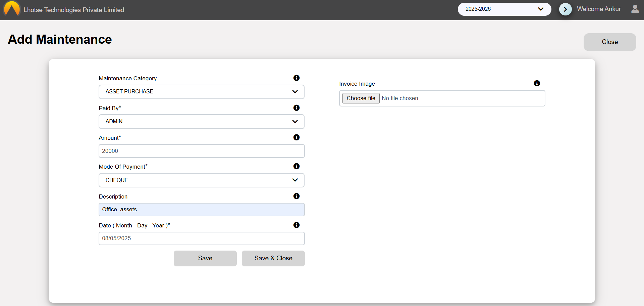Click the Close button at top right

(x=610, y=42)
